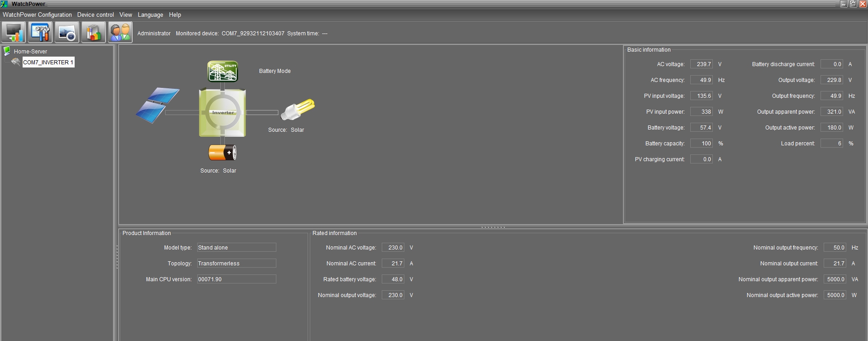The height and width of the screenshot is (341, 868).
Task: Open the View menu
Action: [126, 15]
